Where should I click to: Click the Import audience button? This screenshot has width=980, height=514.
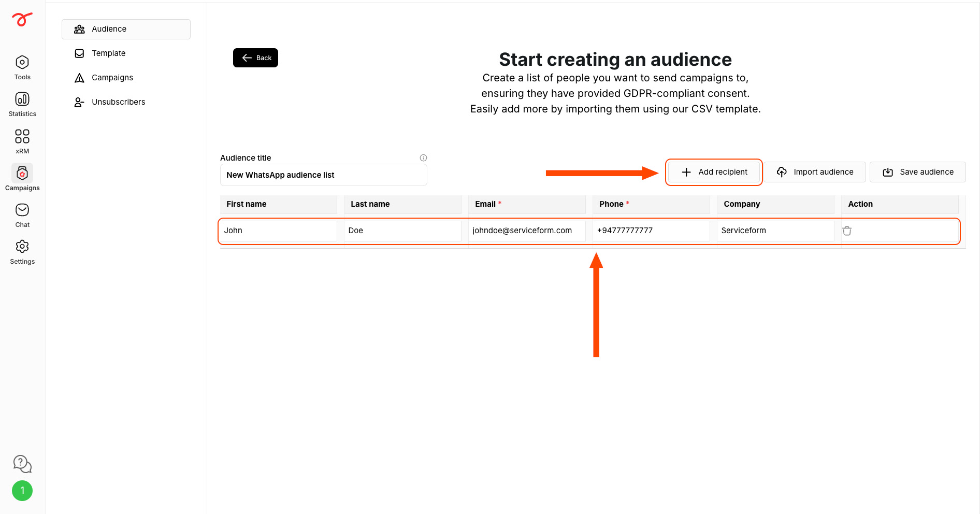click(815, 172)
